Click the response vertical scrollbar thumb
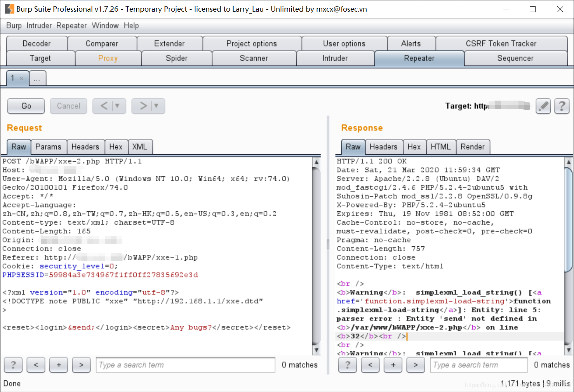The image size is (574, 392). pyautogui.click(x=569, y=220)
